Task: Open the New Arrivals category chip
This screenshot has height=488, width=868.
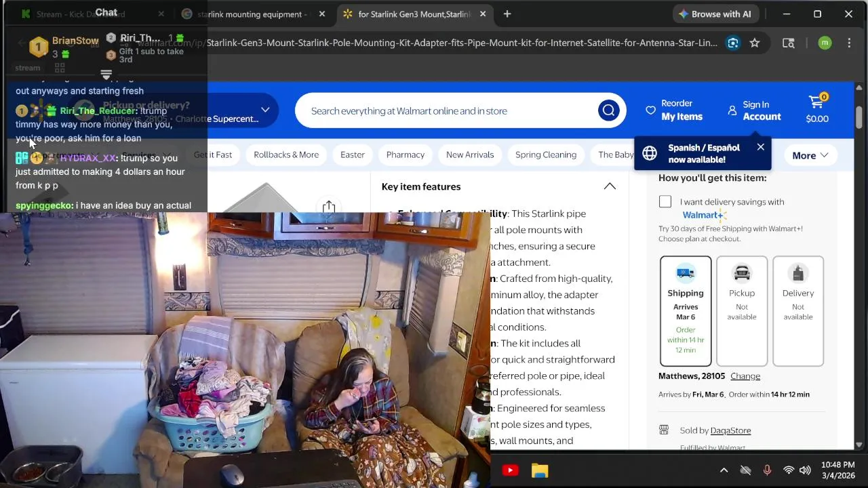Action: coord(470,155)
